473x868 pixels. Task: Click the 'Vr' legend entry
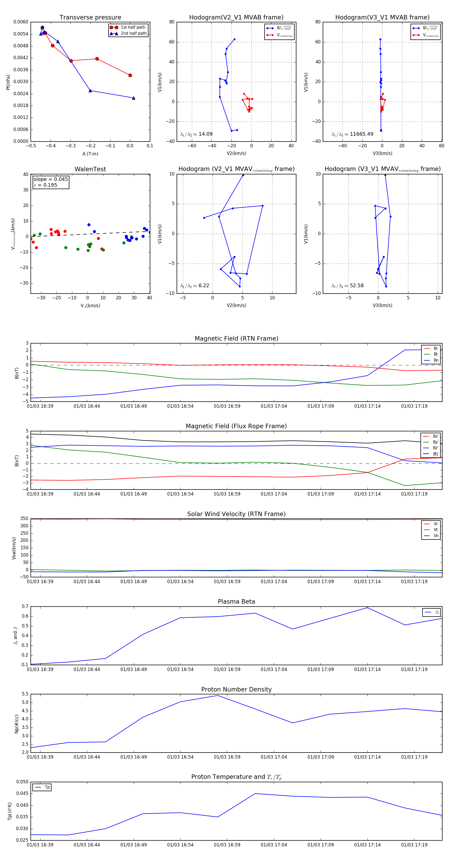click(x=431, y=524)
